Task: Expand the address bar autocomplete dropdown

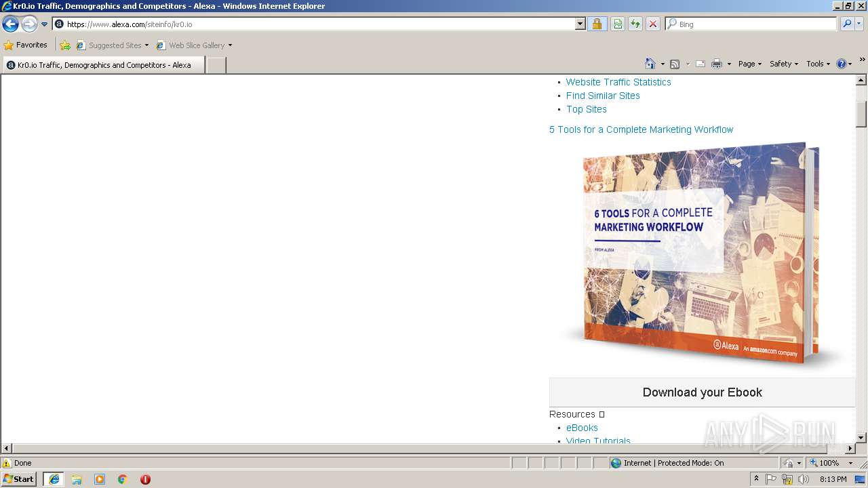Action: click(x=580, y=24)
